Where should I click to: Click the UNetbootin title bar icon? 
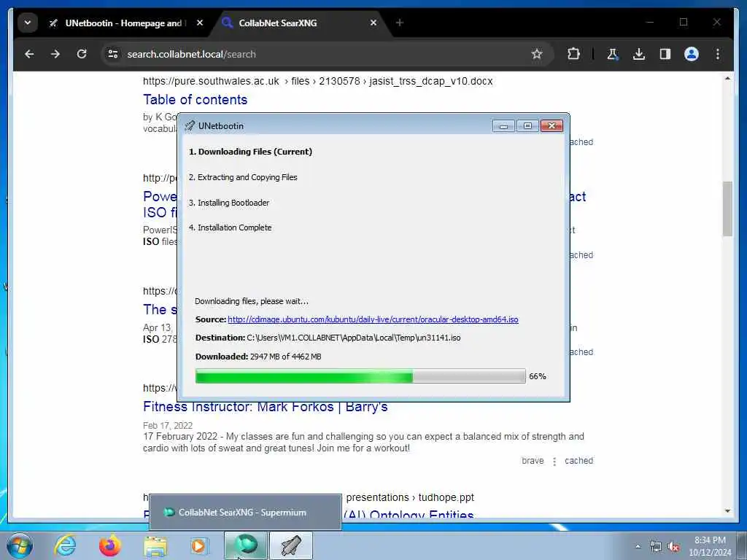click(x=190, y=125)
